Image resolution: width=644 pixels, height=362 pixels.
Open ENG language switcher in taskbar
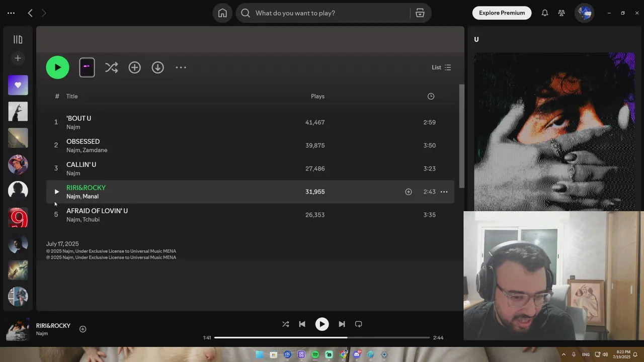(x=586, y=355)
